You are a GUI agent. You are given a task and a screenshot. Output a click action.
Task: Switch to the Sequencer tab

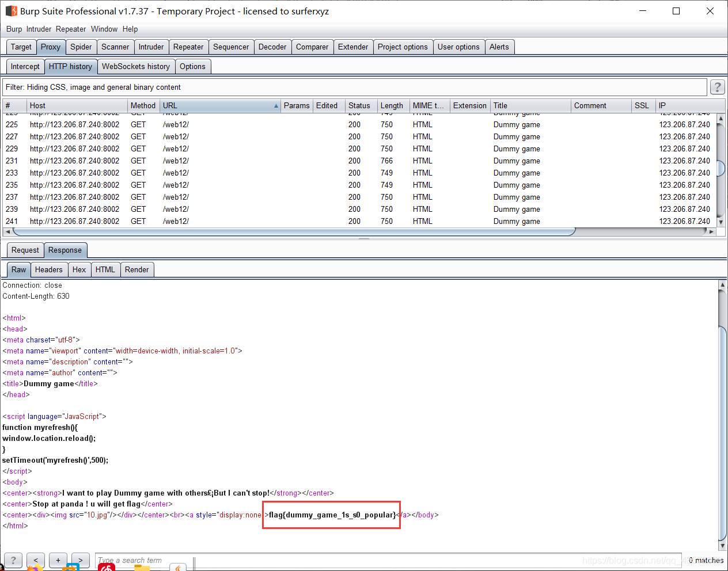(231, 47)
